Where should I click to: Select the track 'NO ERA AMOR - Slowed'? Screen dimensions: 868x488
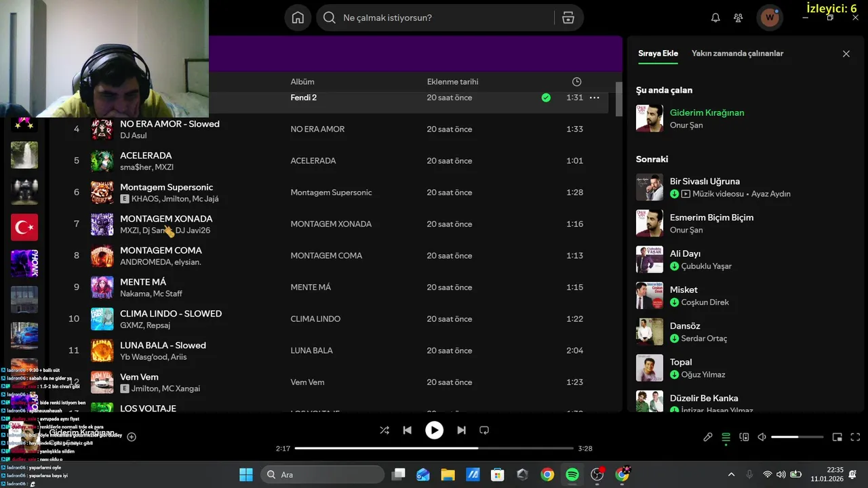coord(170,124)
